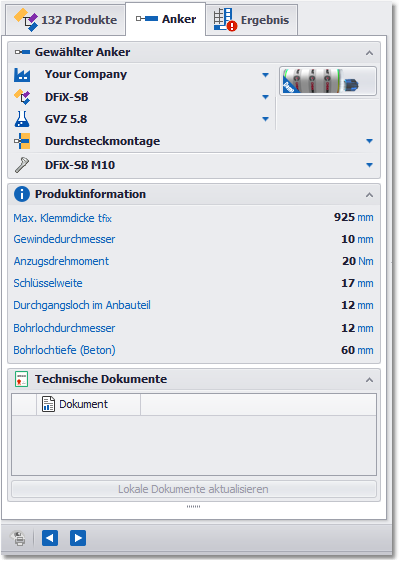Click Lokale Dokumente aktualisieren button
399x562 pixels.
[194, 489]
